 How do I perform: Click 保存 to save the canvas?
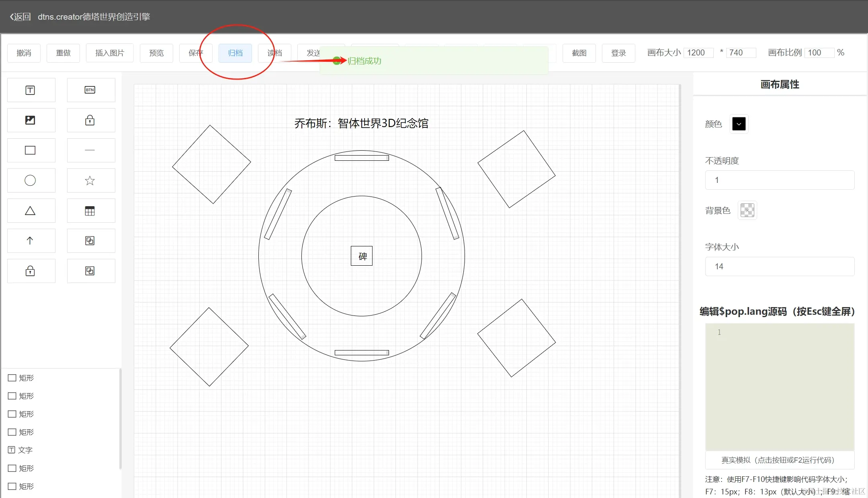196,53
